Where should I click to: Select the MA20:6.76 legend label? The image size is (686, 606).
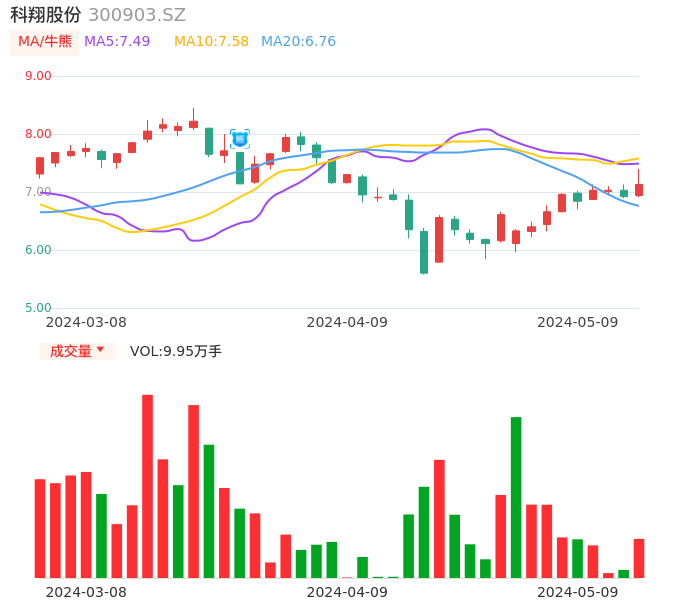point(298,42)
